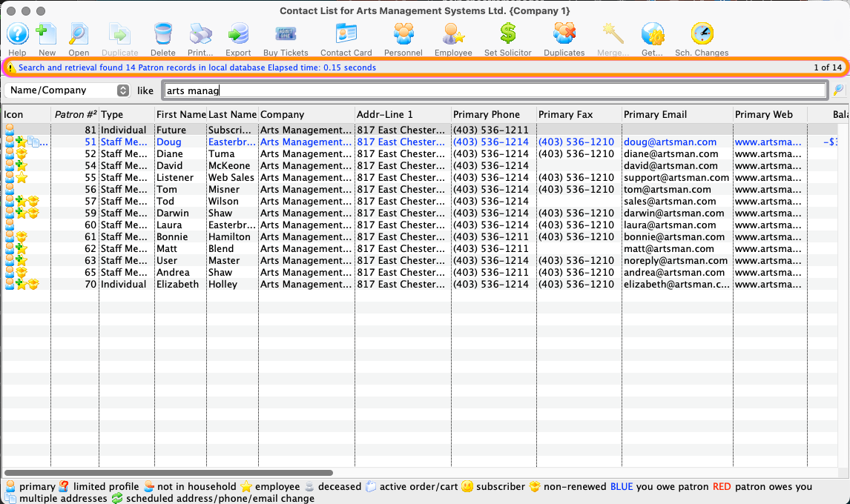850x504 pixels.
Task: Click the icons in Tod Wilson's row
Action: 22,202
